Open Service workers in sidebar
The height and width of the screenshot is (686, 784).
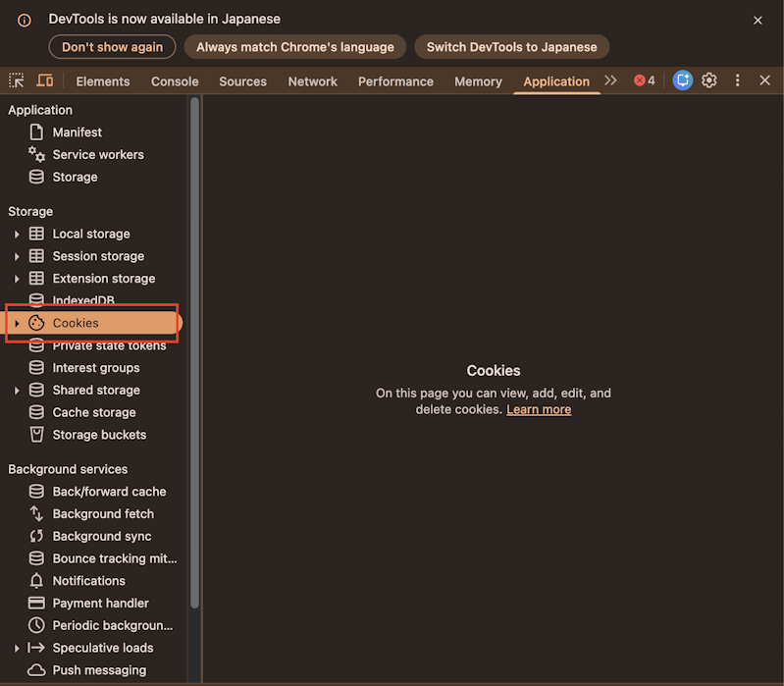(98, 154)
